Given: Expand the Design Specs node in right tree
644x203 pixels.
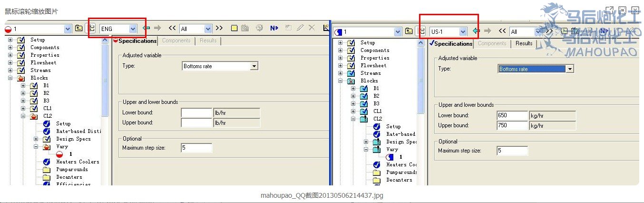Looking at the screenshot, I should 365,142.
